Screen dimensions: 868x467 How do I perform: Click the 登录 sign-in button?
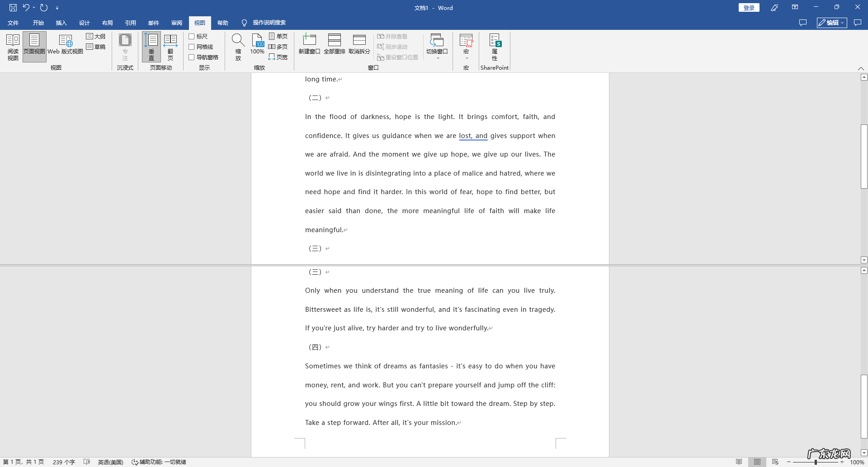pos(749,8)
